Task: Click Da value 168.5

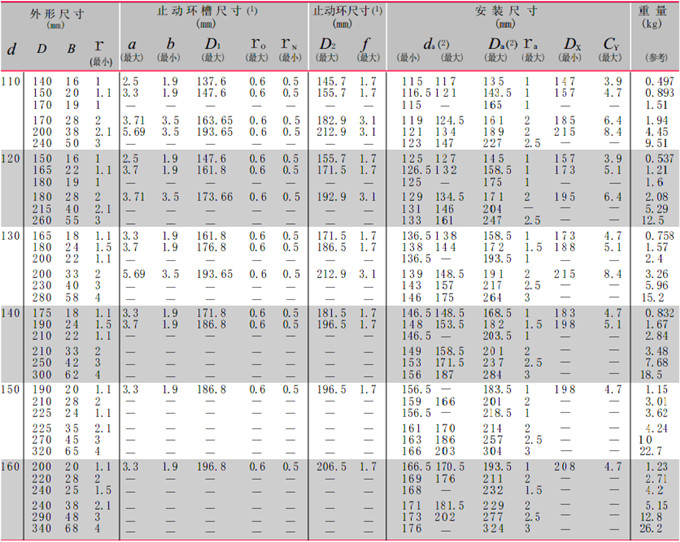Action: [497, 313]
